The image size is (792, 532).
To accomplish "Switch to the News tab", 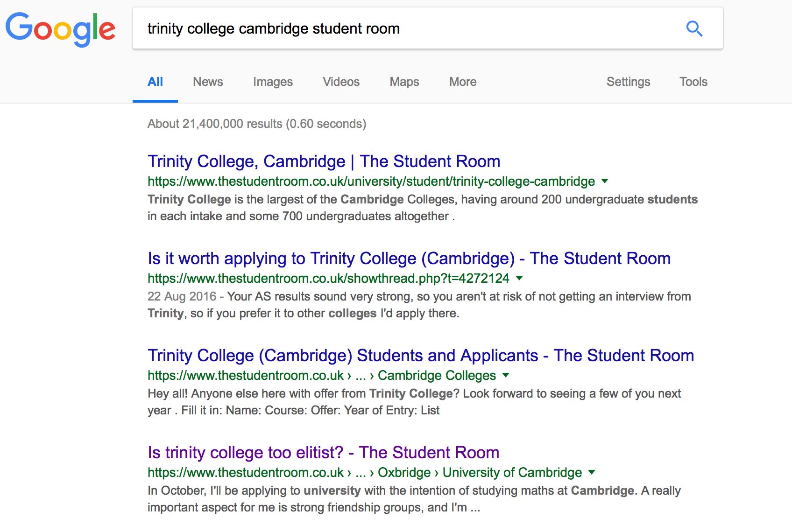I will (208, 82).
